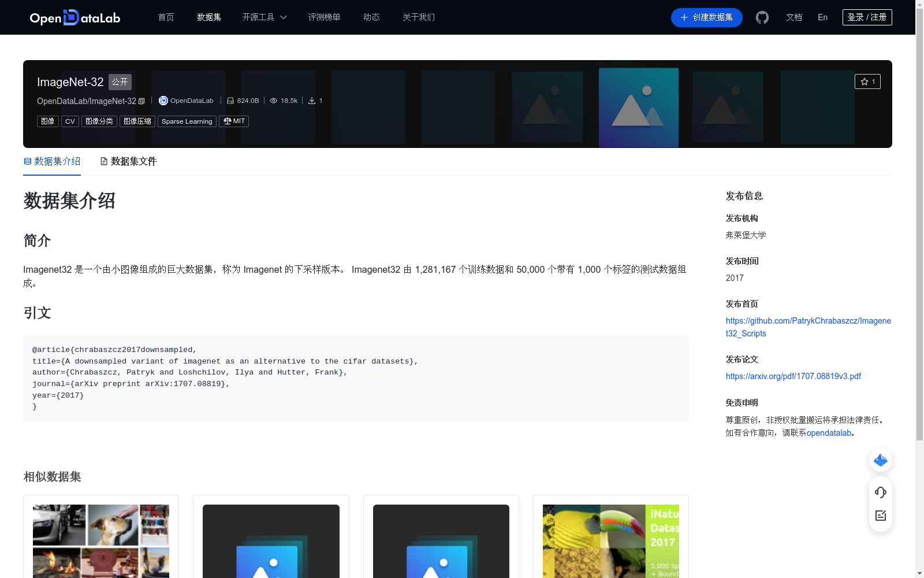This screenshot has width=924, height=578.
Task: Open the 关于我们 navigation item
Action: tap(419, 17)
